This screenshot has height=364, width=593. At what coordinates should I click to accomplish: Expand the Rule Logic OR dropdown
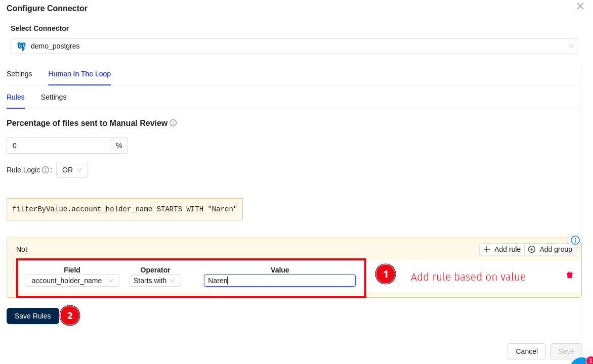(x=72, y=170)
